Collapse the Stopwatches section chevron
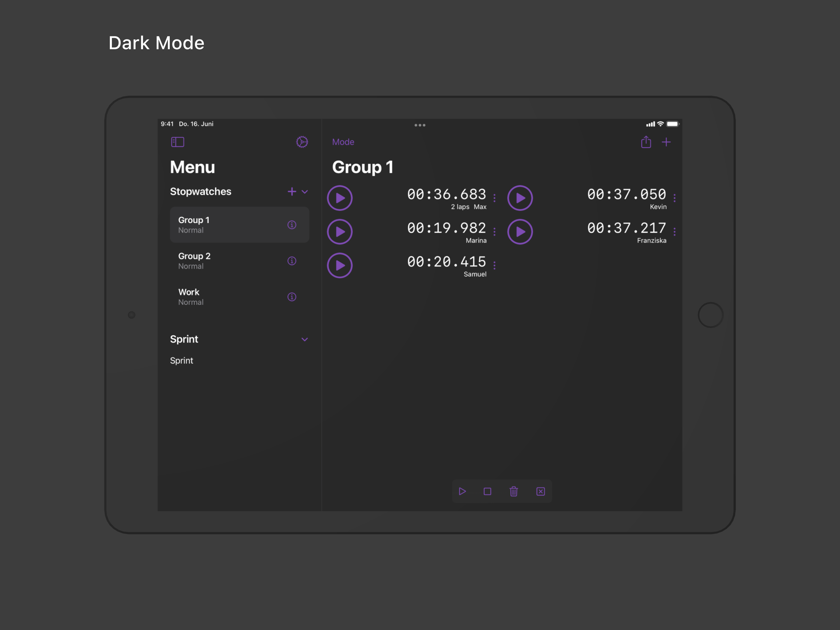The height and width of the screenshot is (630, 840). [x=305, y=192]
